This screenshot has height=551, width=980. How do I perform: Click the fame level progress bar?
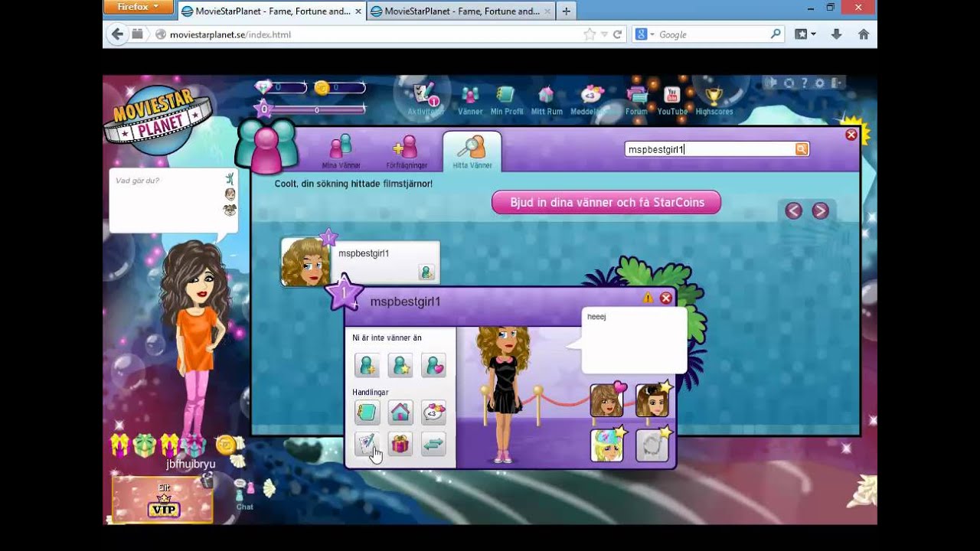click(x=315, y=110)
